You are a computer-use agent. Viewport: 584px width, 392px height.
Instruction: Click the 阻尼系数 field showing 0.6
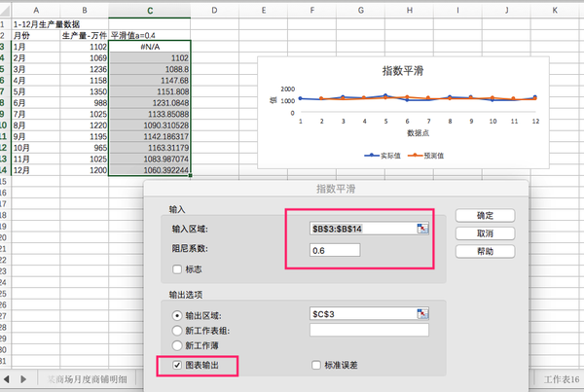click(335, 250)
